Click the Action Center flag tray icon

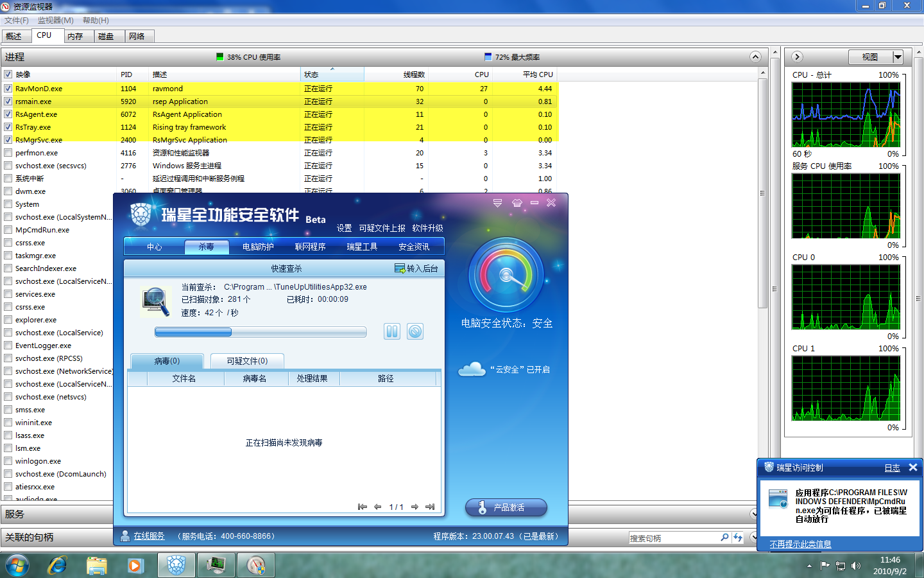(825, 566)
